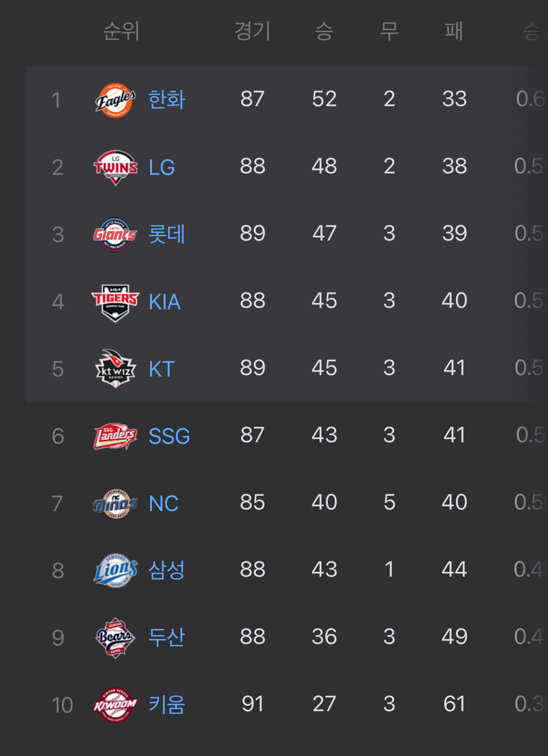This screenshot has width=548, height=756.
Task: Select the 경기 column header
Action: click(x=252, y=32)
